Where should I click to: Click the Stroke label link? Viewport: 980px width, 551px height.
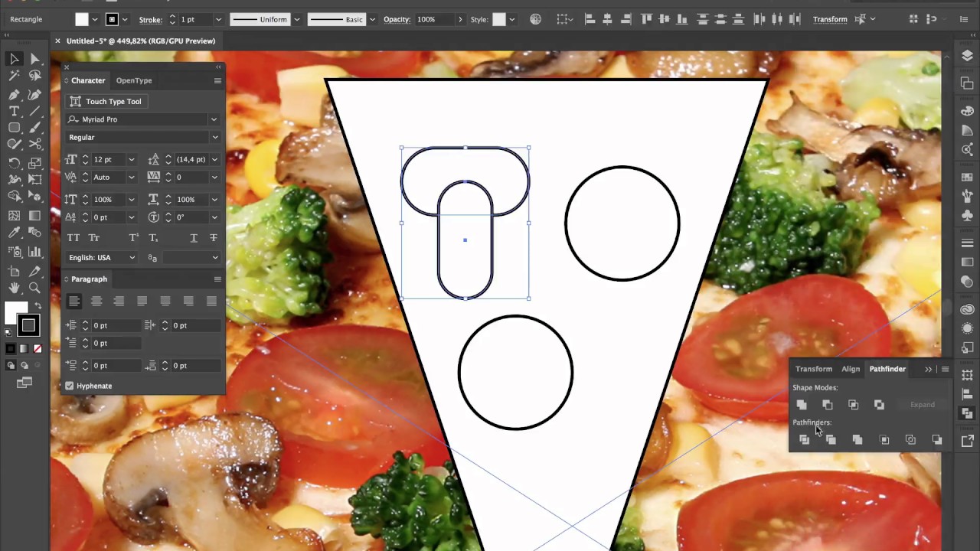[151, 19]
